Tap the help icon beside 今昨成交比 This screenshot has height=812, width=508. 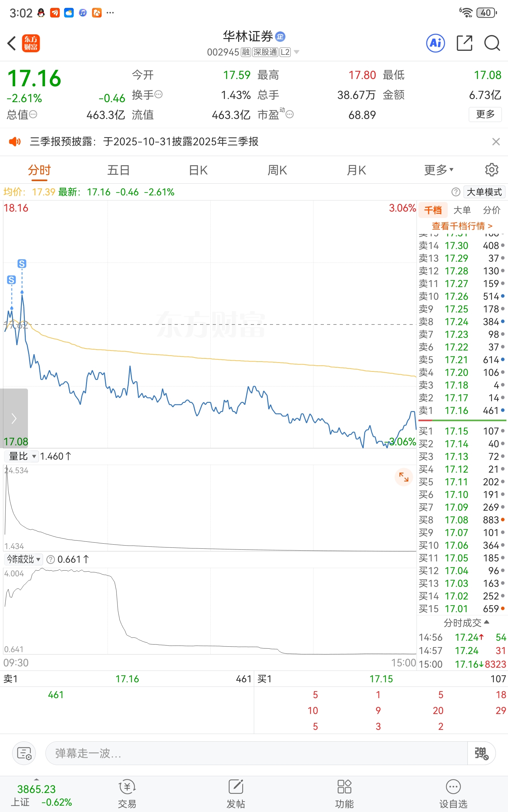pyautogui.click(x=50, y=559)
